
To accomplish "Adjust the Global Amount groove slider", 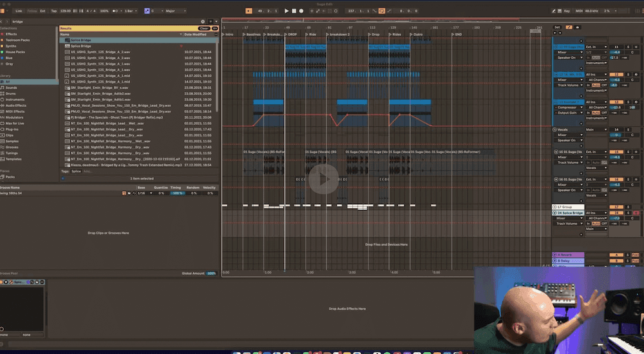I will (x=211, y=274).
